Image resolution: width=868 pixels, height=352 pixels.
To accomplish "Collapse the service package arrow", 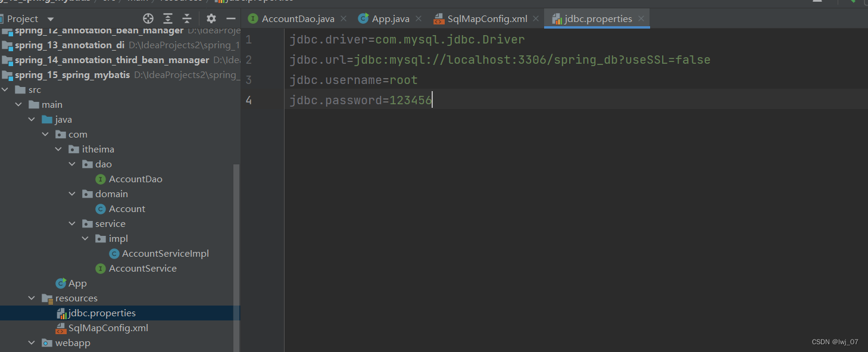I will 72,224.
